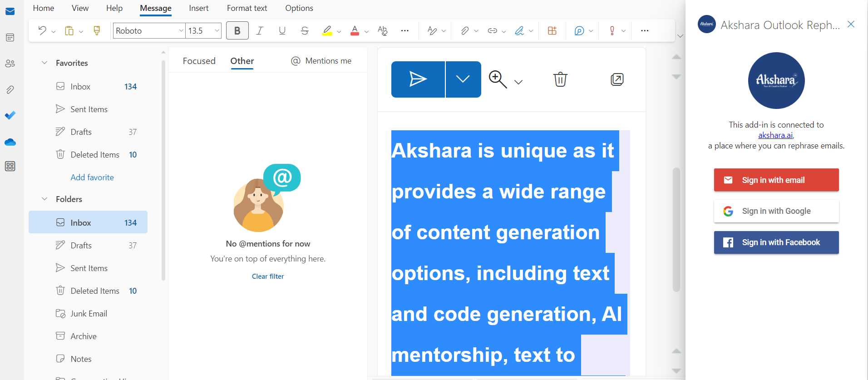Click the attach file paperclip icon
Image resolution: width=868 pixels, height=380 pixels.
click(x=464, y=30)
